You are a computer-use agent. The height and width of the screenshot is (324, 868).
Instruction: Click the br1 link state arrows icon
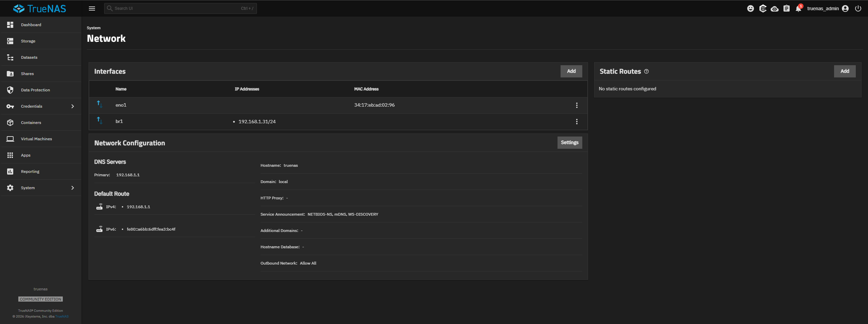tap(99, 121)
